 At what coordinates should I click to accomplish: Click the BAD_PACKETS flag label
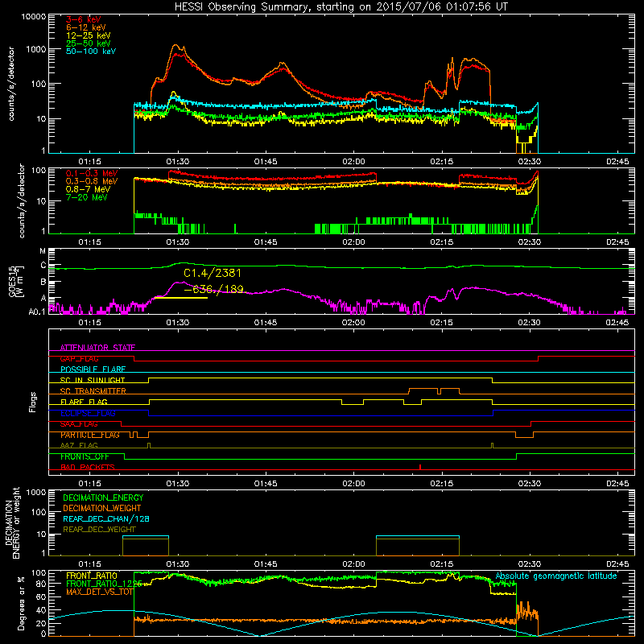(88, 468)
